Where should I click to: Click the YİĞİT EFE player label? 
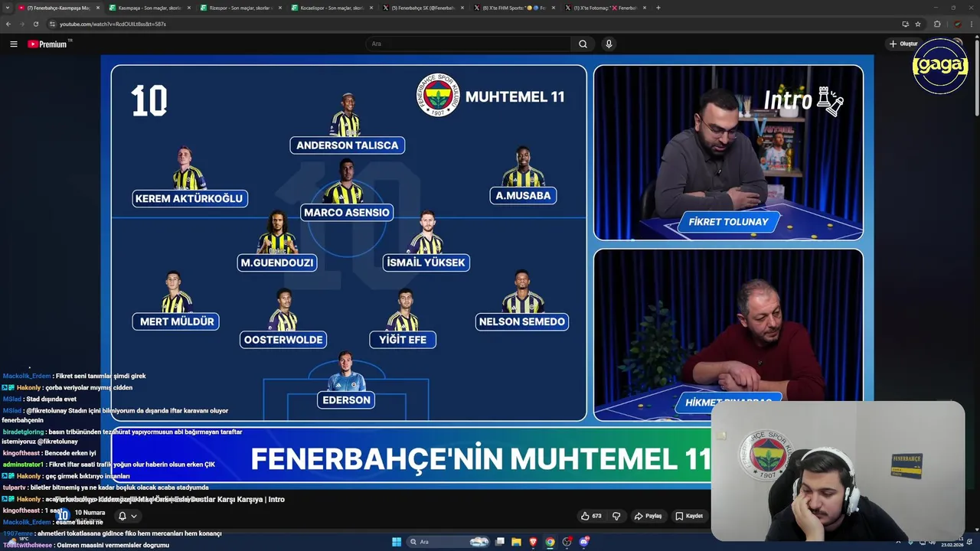[403, 339]
